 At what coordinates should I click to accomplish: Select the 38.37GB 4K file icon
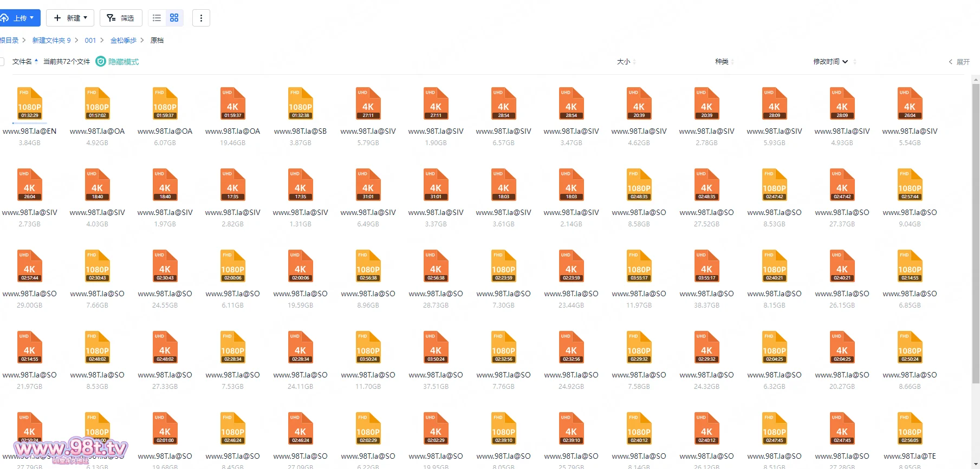point(706,266)
